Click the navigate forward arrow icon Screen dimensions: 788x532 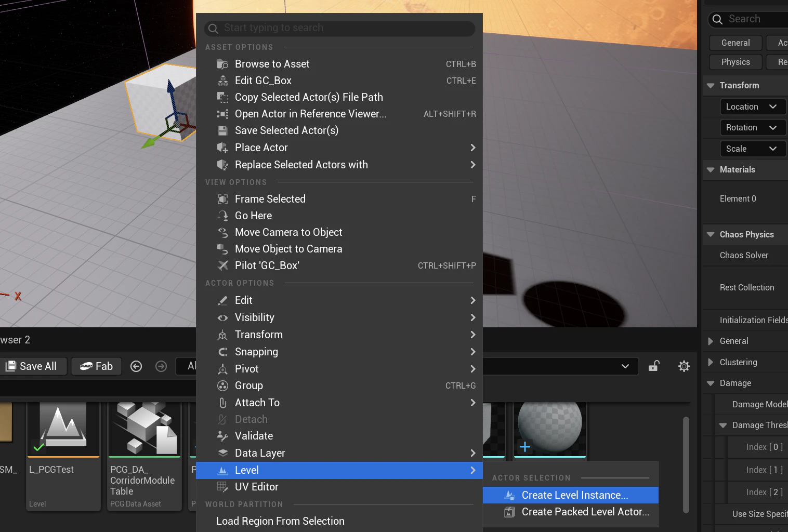pos(161,366)
